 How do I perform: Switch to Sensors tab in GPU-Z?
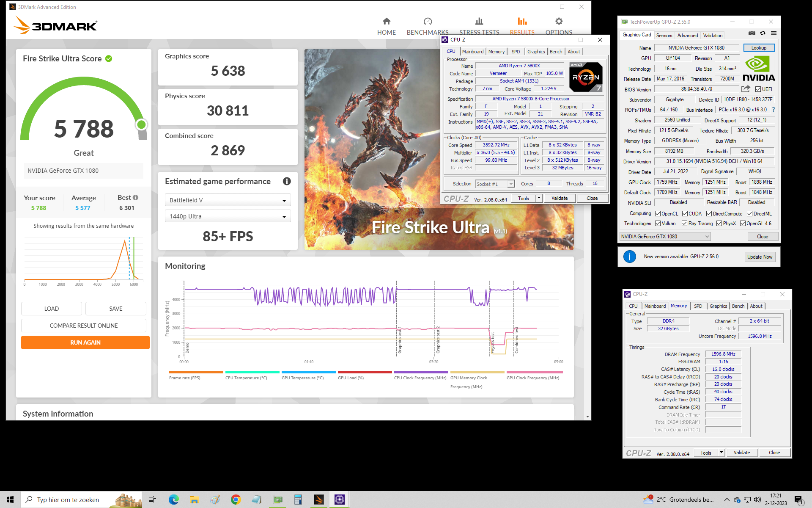pyautogui.click(x=664, y=36)
